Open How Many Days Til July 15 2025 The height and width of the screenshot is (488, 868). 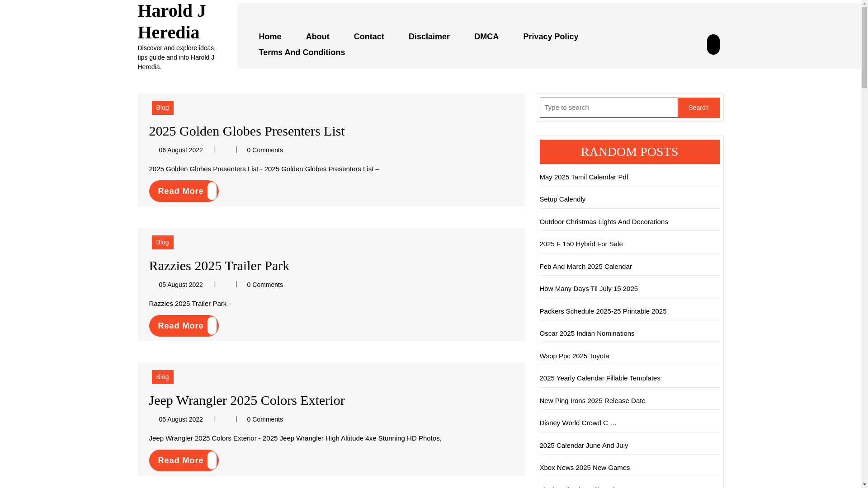589,289
